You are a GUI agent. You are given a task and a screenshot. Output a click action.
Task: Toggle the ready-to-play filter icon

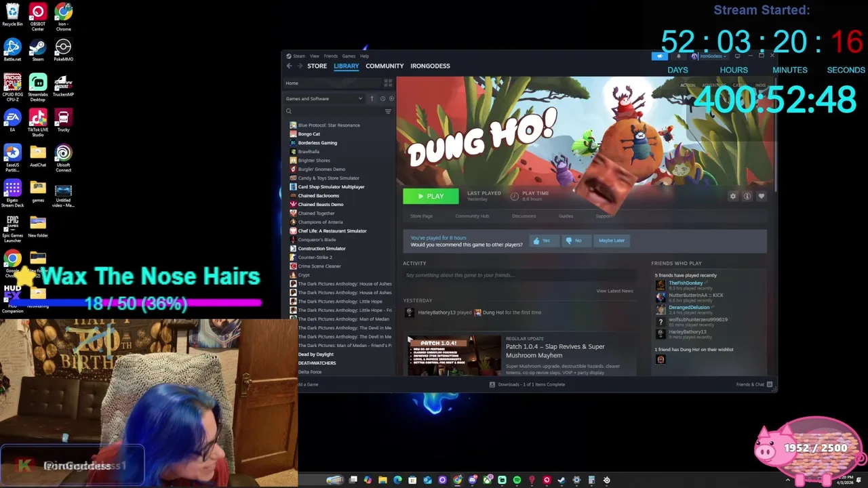[391, 98]
